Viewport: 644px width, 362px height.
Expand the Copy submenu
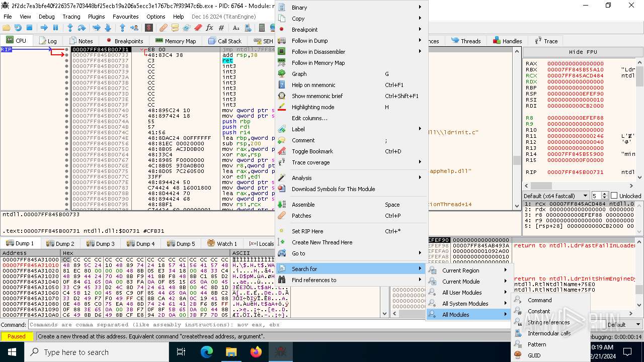pos(352,19)
